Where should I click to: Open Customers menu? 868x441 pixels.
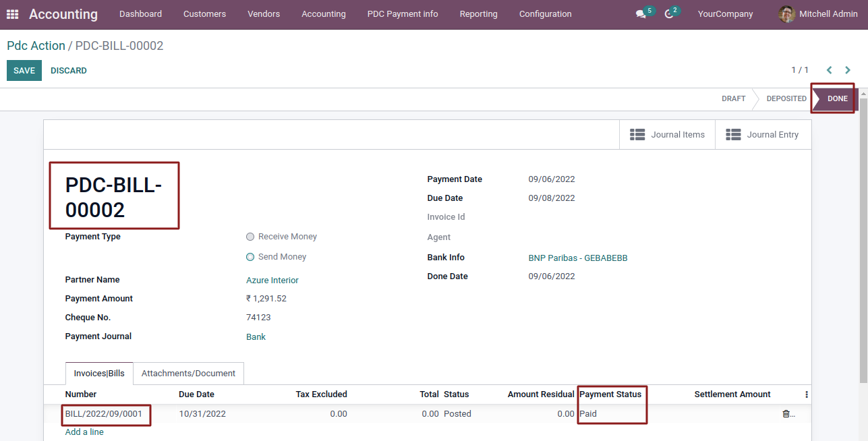[x=204, y=14]
